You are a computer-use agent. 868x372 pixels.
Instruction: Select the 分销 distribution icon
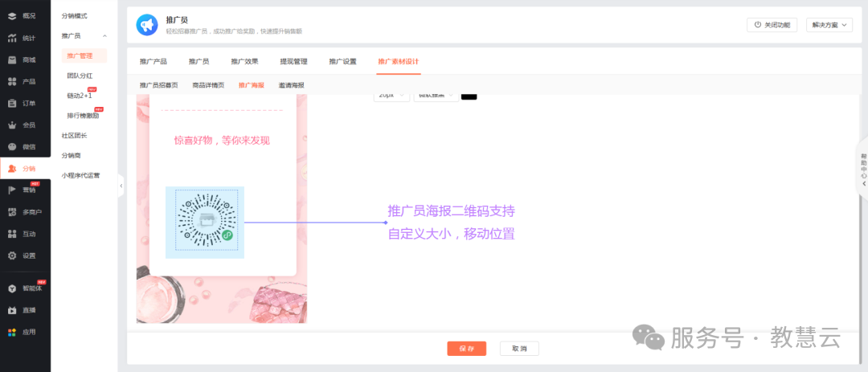(11, 168)
